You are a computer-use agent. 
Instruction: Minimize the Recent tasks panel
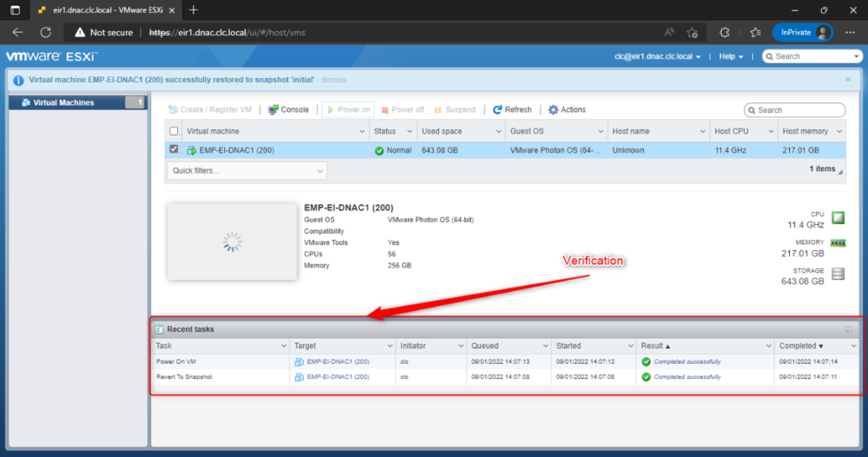pyautogui.click(x=849, y=329)
